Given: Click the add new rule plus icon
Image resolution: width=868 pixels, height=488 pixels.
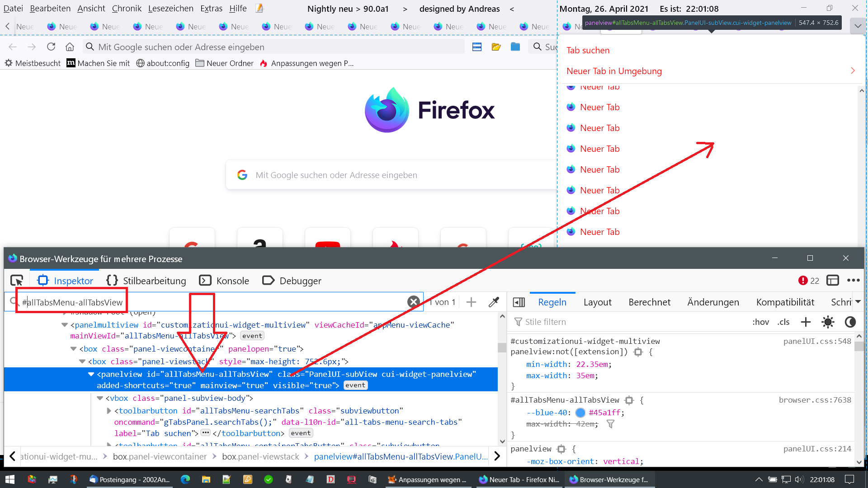Looking at the screenshot, I should click(x=806, y=322).
